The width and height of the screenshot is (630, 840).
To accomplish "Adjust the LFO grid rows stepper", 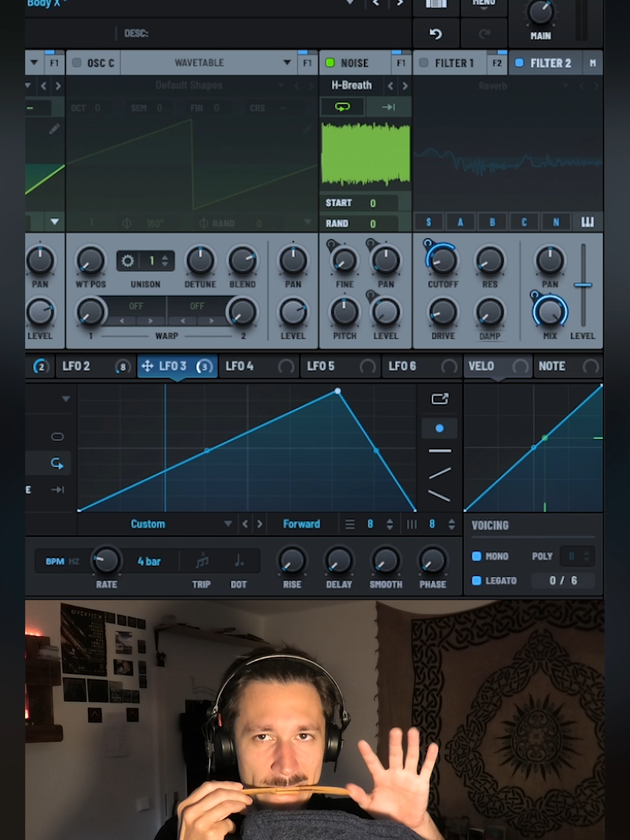I will point(389,524).
